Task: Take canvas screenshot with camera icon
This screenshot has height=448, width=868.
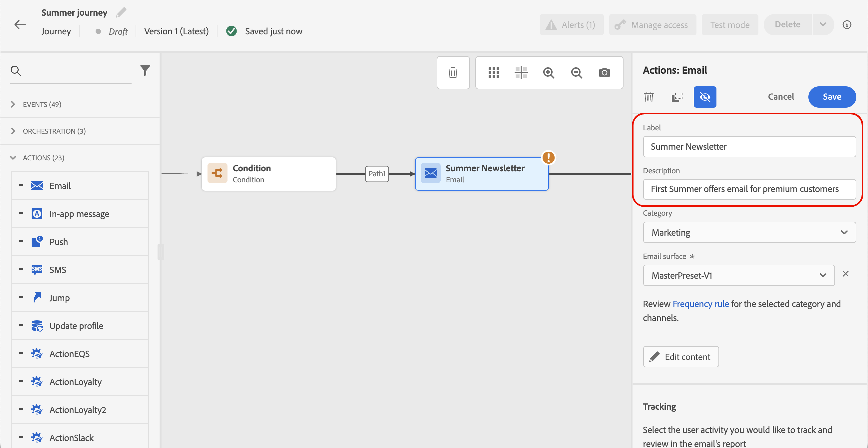Action: tap(604, 72)
